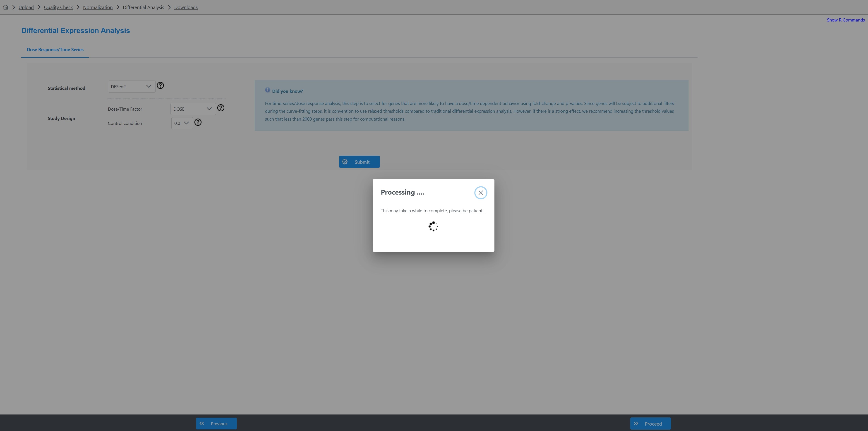The height and width of the screenshot is (431, 868).
Task: Show help for Dose/Time Factor
Action: (x=221, y=108)
